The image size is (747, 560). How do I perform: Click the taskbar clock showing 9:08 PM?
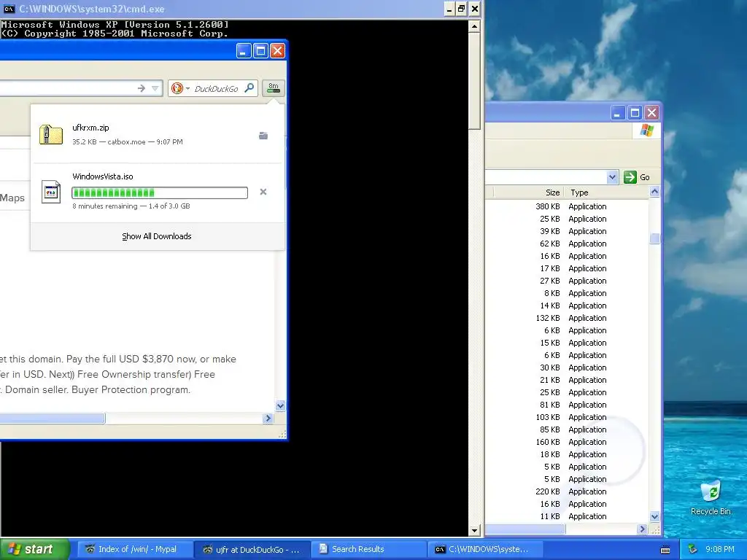(x=720, y=549)
